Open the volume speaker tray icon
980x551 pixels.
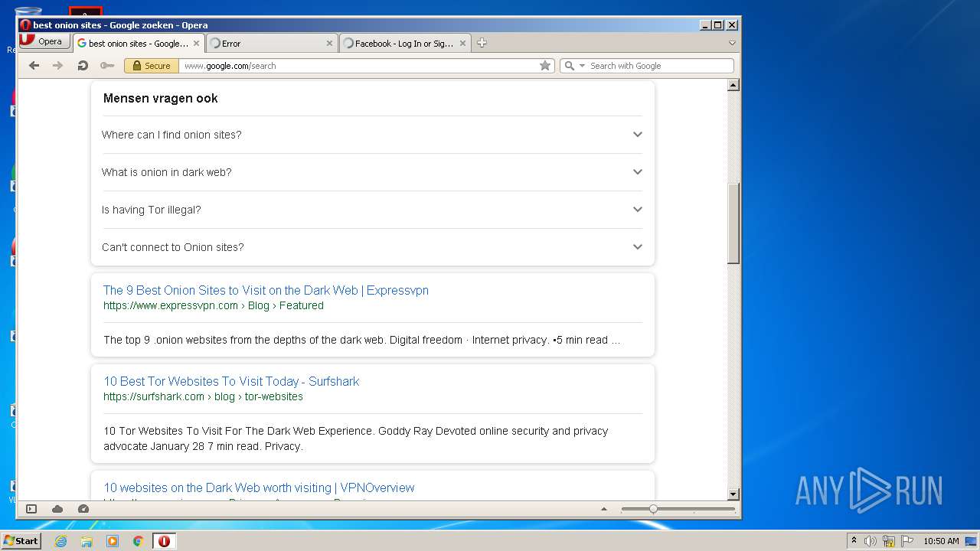point(871,541)
